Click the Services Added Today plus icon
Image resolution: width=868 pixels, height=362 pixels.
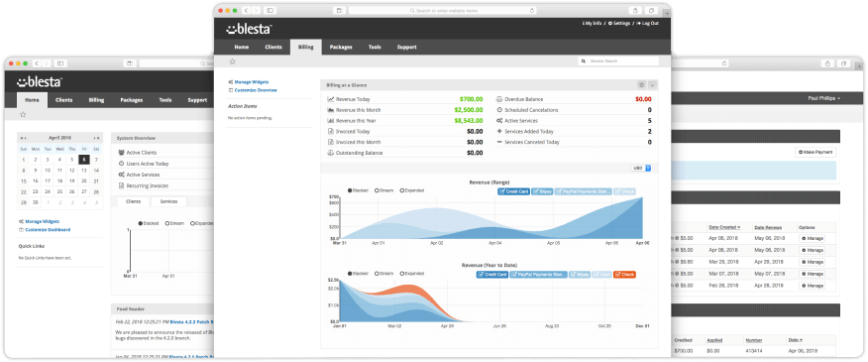499,131
